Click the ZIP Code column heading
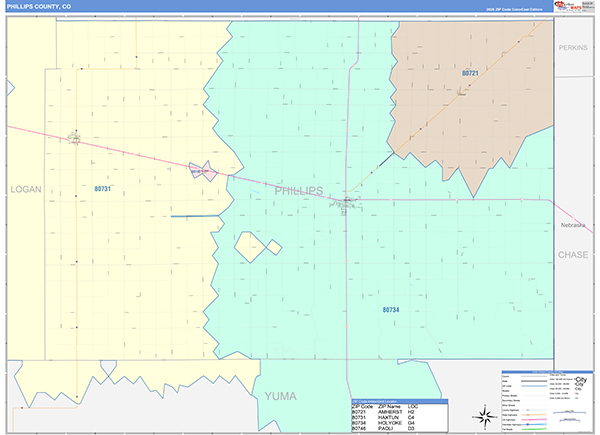Viewport: 600px width, 435px height. [362, 406]
